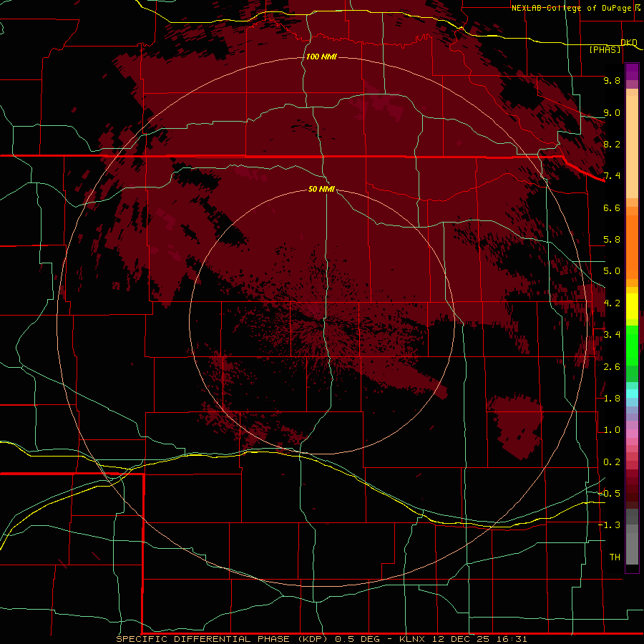644x644 pixels.
Task: Click the 7.4 scale value label
Action: pyautogui.click(x=612, y=176)
